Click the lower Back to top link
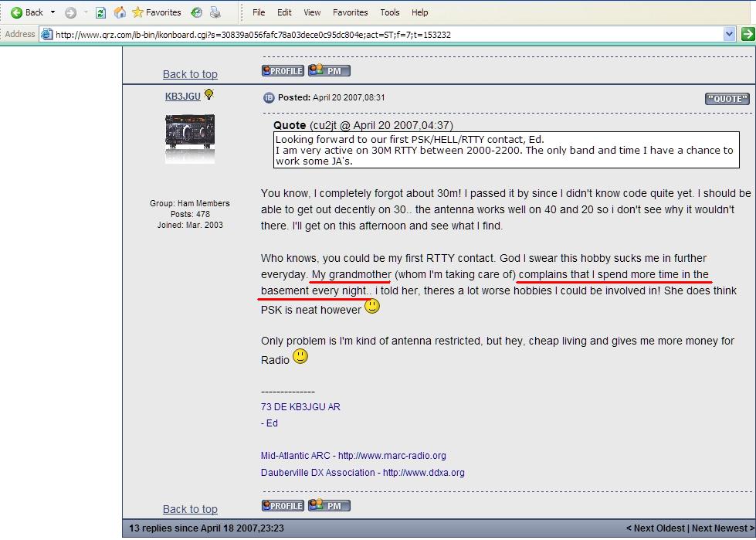 [190, 509]
